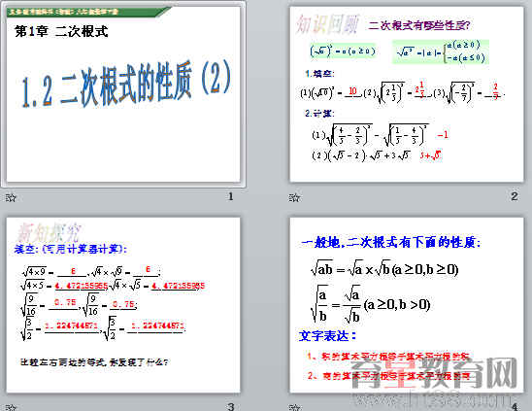The height and width of the screenshot is (411, 532).
Task: Click the animation star icon under slide 1
Action: pyautogui.click(x=11, y=197)
